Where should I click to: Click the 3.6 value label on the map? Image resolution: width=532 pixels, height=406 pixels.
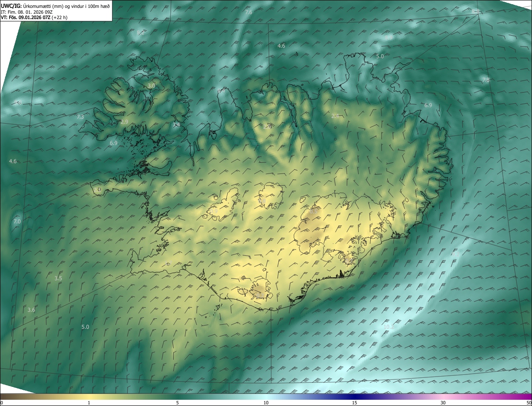[x=31, y=310]
